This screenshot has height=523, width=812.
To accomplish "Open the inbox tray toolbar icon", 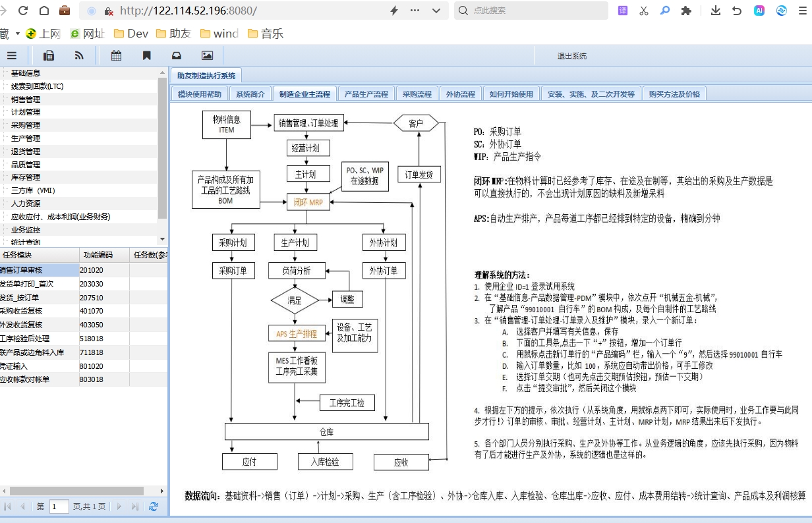I will tap(177, 56).
